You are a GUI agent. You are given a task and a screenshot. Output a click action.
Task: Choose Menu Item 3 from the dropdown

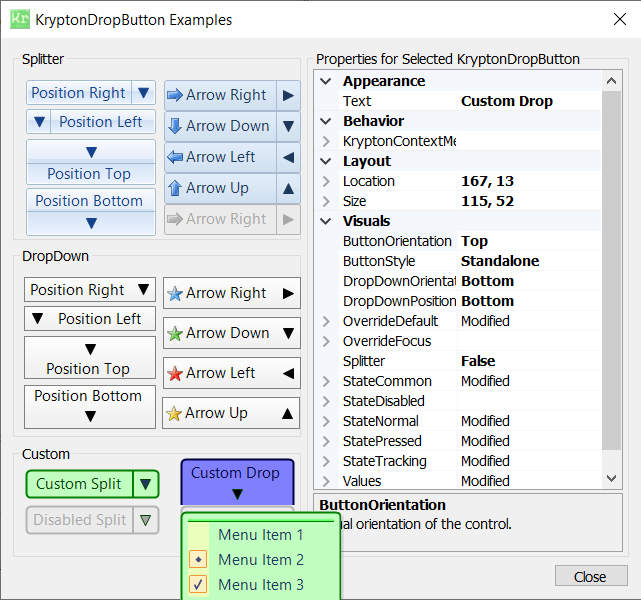click(261, 584)
